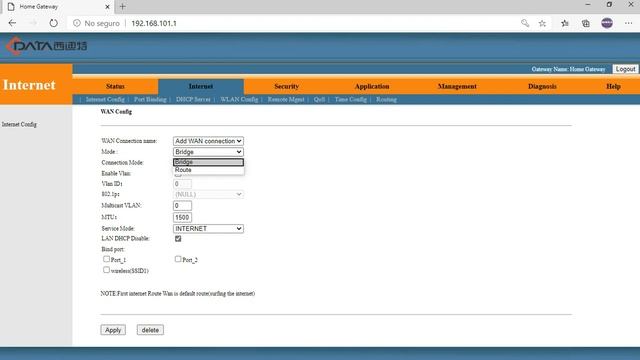Open the Security tab
640x360 pixels.
287,86
